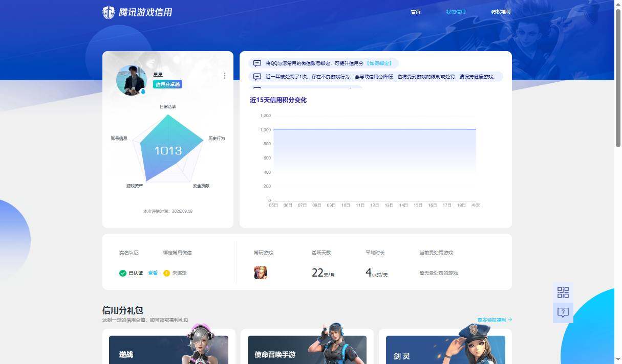Click the 信用分卓越 badge
The width and height of the screenshot is (622, 364).
[167, 84]
